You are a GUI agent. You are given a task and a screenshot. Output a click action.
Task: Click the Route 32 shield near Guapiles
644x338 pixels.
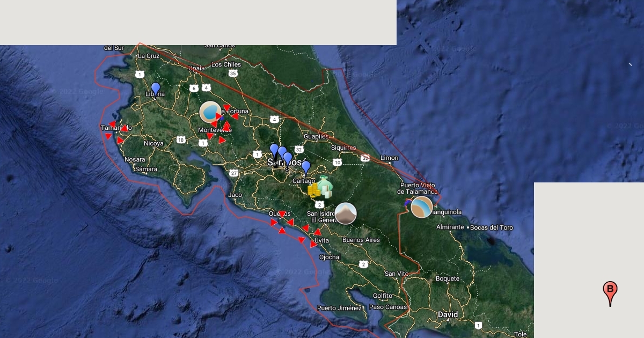299,150
